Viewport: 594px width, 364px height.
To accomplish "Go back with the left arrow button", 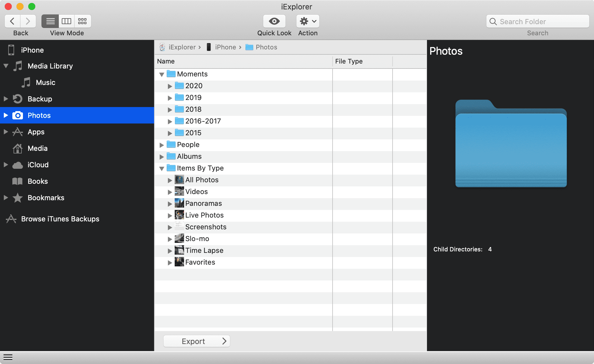I will (12, 21).
